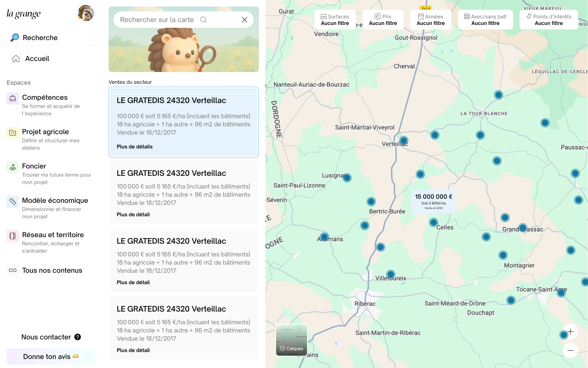Click the magnifying glass Recherche icon
The width and height of the screenshot is (588, 368).
pyautogui.click(x=15, y=38)
